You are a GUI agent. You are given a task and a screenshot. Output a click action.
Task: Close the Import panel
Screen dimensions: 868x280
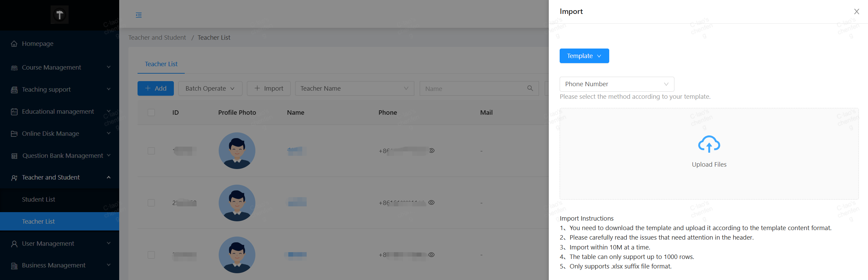point(856,12)
